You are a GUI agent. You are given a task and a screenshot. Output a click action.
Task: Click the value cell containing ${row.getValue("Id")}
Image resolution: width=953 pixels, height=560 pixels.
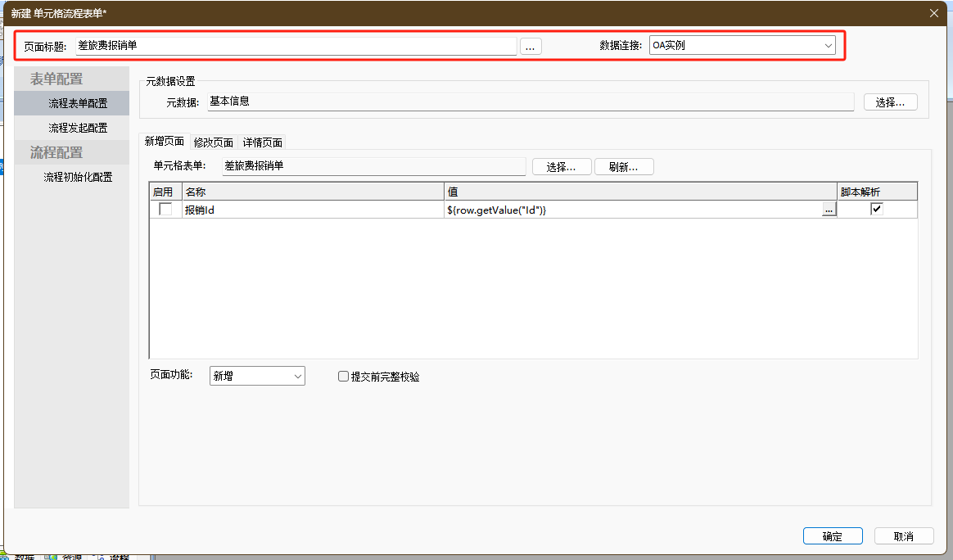pyautogui.click(x=630, y=210)
